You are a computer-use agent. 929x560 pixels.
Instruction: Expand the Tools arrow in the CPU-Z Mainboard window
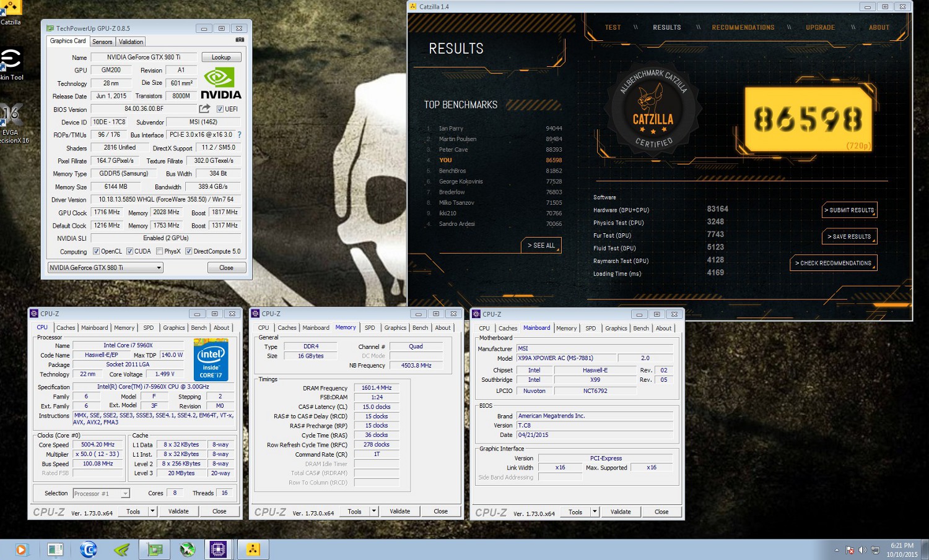595,512
